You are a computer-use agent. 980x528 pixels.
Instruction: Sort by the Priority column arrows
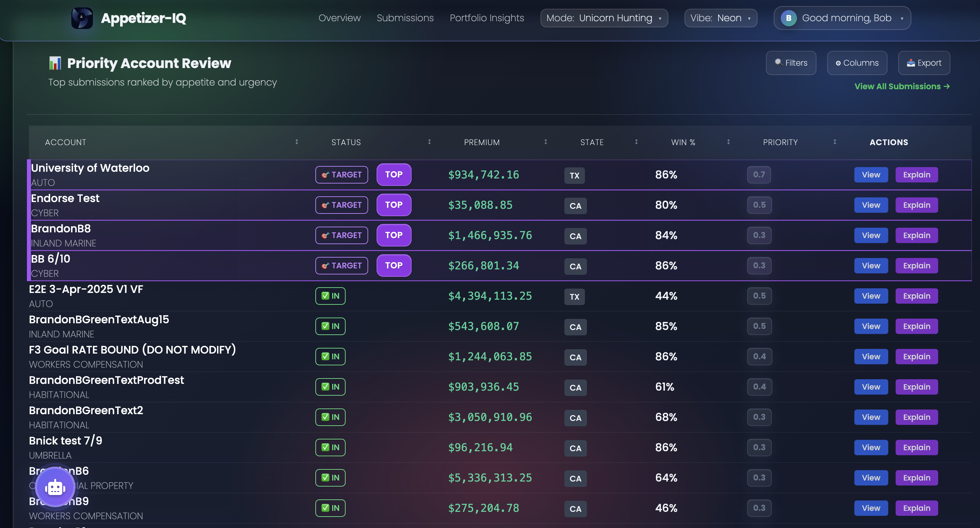tap(835, 142)
